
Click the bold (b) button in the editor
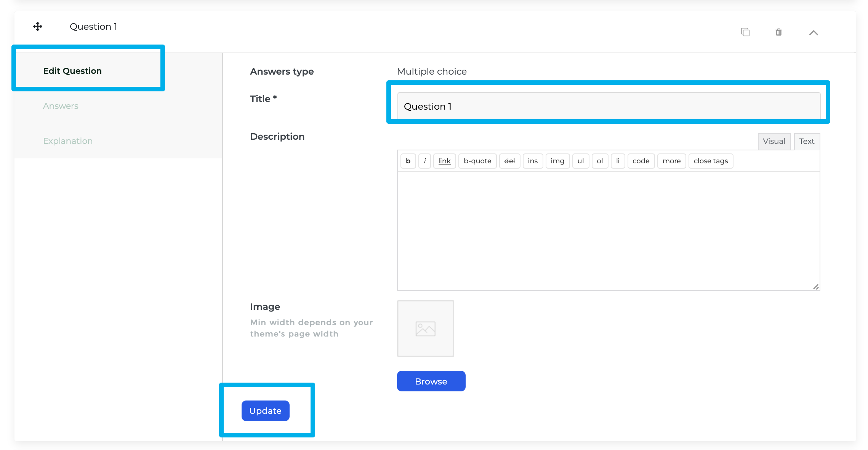pyautogui.click(x=408, y=161)
